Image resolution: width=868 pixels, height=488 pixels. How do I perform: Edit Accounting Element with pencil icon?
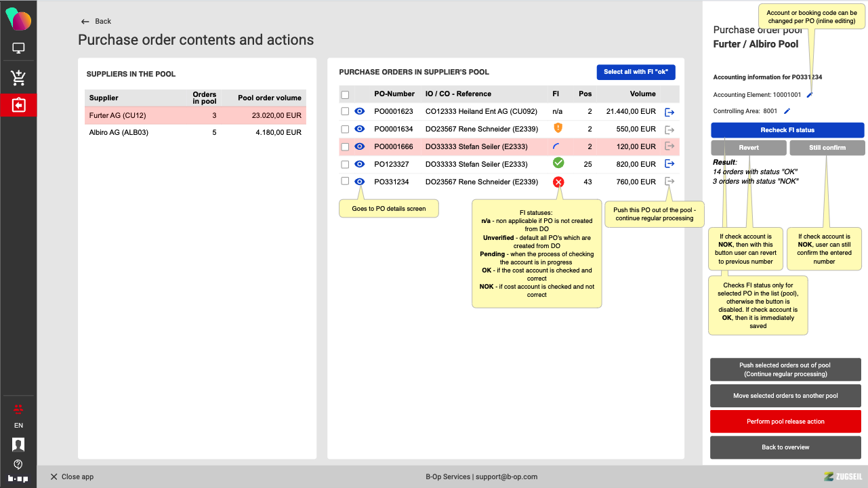(809, 95)
